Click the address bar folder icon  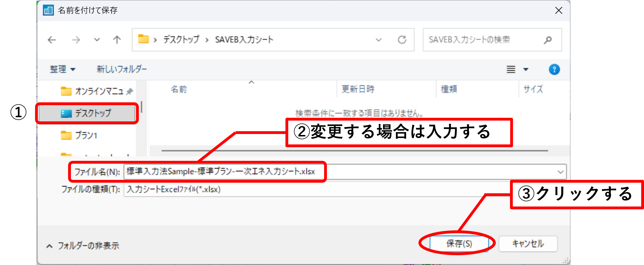click(x=143, y=39)
